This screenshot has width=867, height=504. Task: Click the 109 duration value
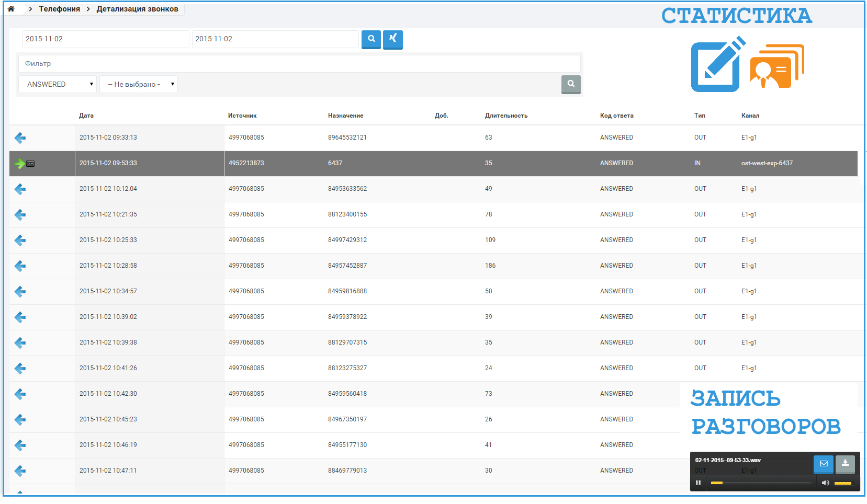pos(490,240)
